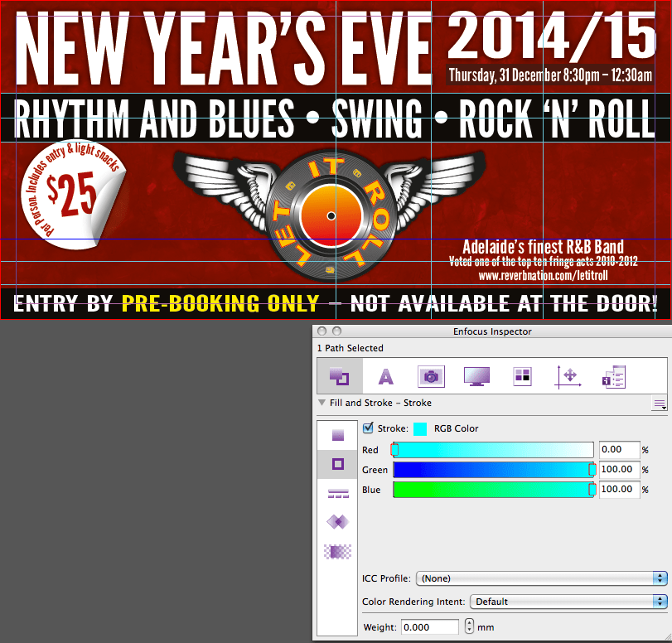Click the $25 sticker on the flyer
This screenshot has width=672, height=643.
[74, 194]
